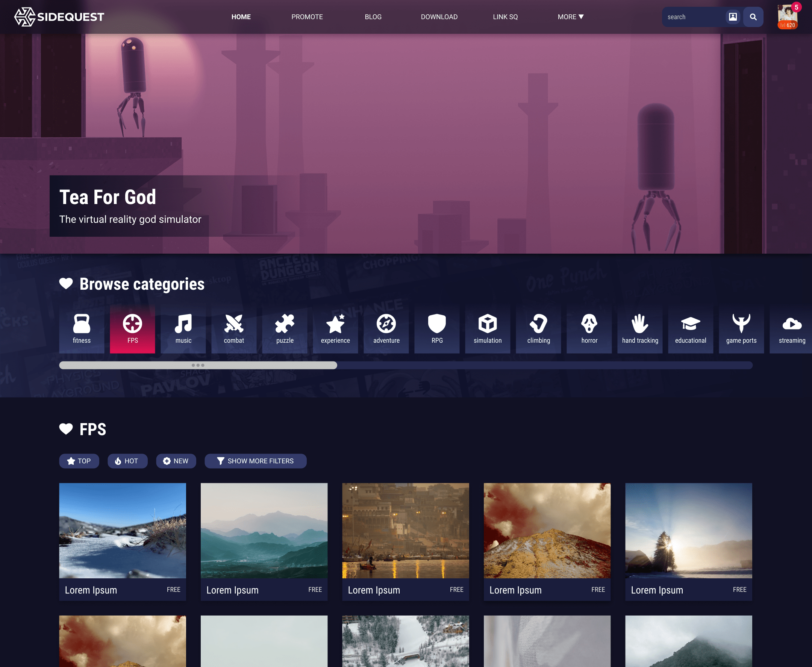812x667 pixels.
Task: Click the categories horizontal scrollbar thumb
Action: tap(198, 365)
